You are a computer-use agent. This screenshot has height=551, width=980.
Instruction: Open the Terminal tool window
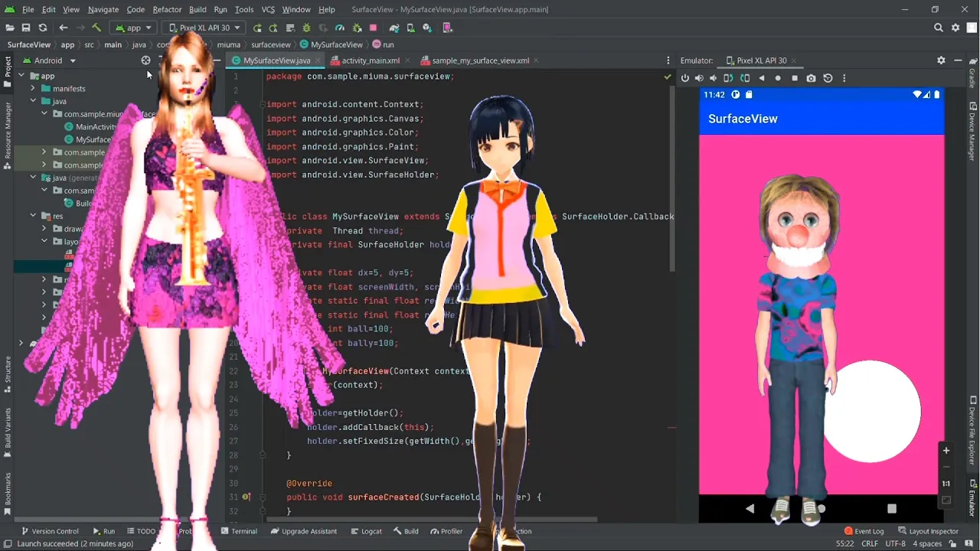tap(239, 531)
